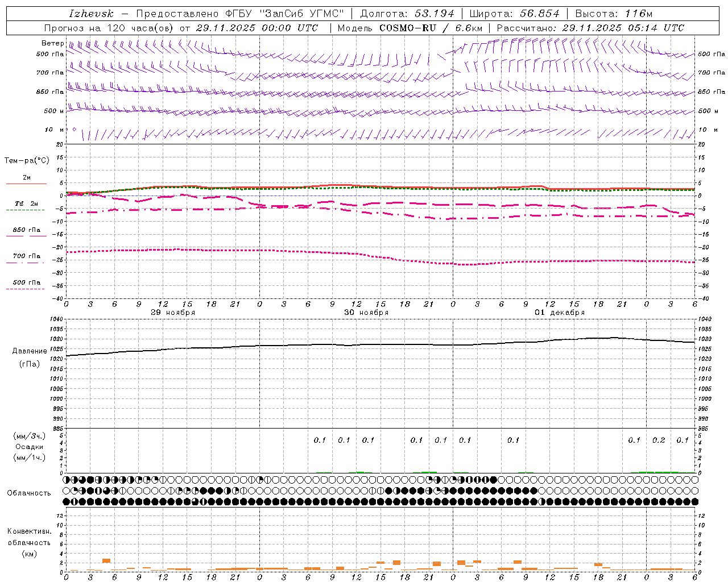
Task: Click the 0.2 precipitation value
Action: (x=659, y=440)
